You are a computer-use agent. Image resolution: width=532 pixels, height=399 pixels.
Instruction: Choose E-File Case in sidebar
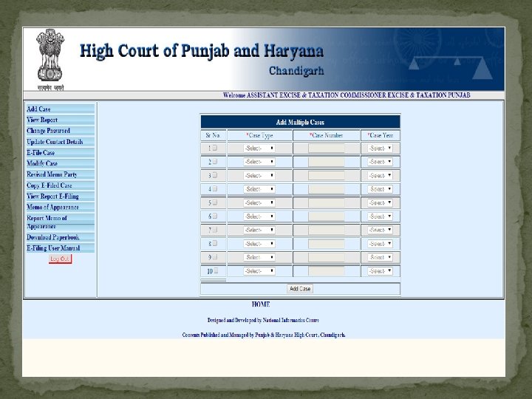click(x=60, y=153)
